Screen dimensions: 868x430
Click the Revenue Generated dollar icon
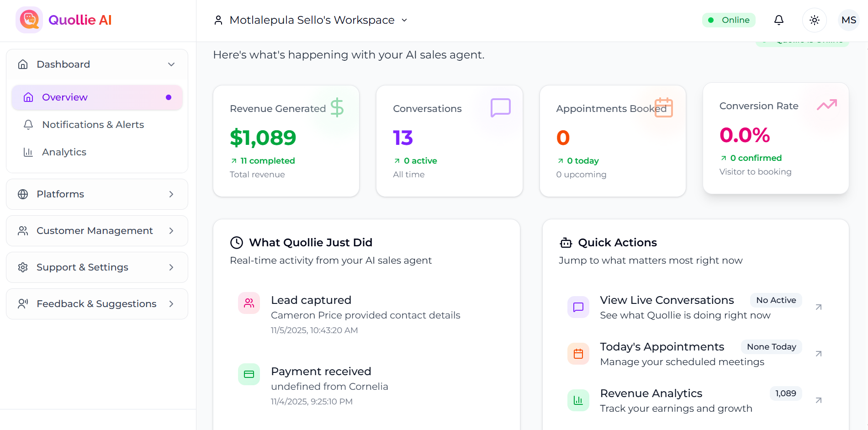coord(337,108)
